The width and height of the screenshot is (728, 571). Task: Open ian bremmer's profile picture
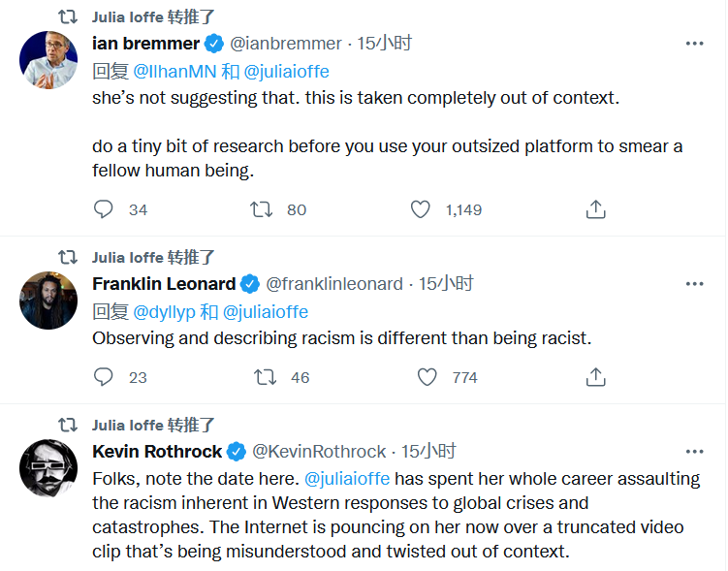tap(48, 60)
